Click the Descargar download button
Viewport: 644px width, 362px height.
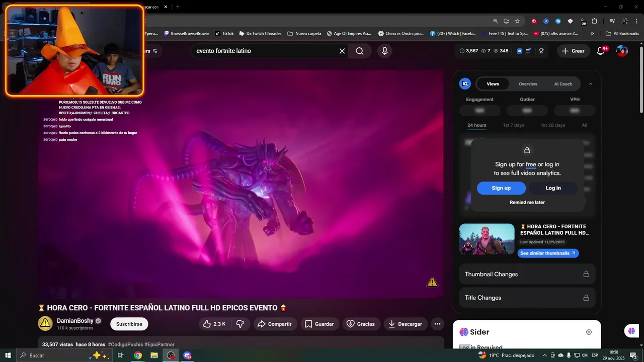click(406, 324)
